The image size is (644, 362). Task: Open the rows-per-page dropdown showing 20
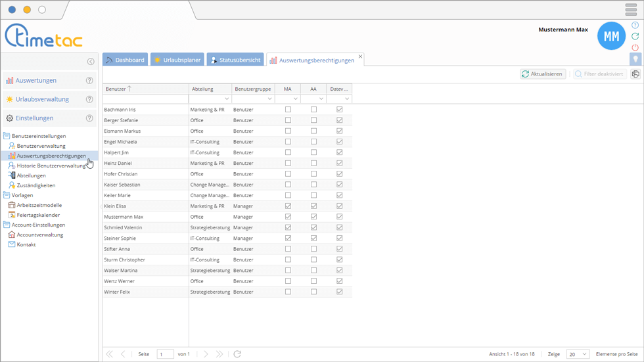(578, 354)
